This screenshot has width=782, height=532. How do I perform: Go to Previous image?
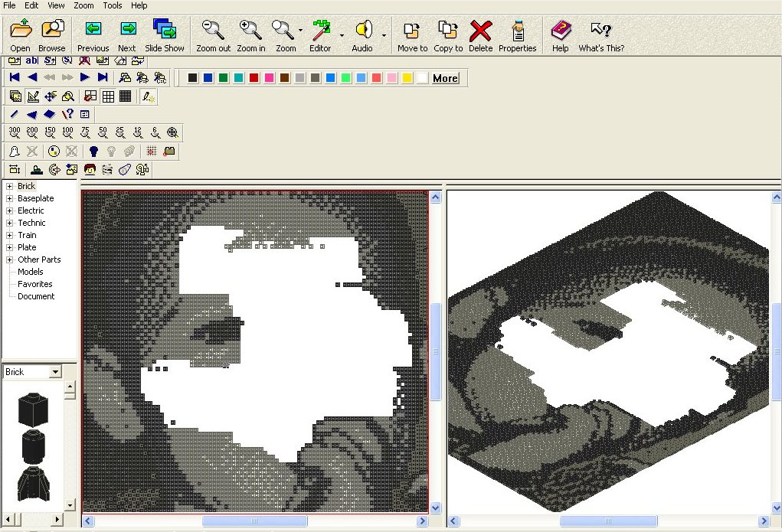click(93, 29)
